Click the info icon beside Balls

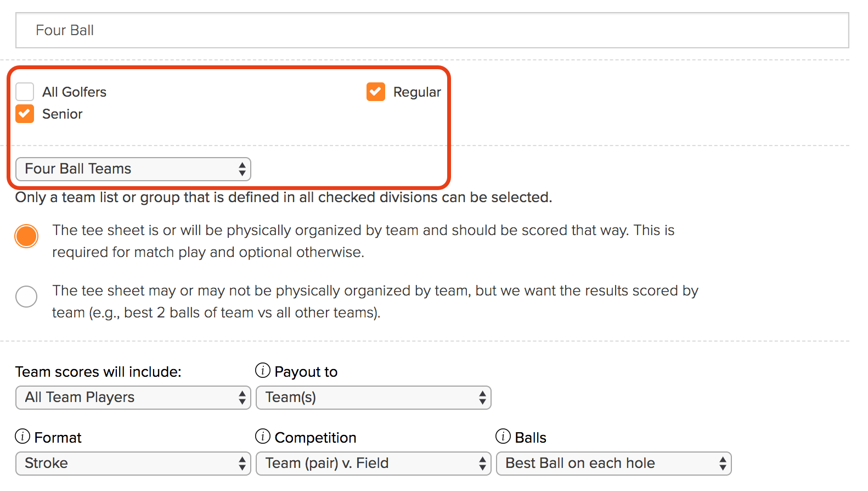pos(503,437)
